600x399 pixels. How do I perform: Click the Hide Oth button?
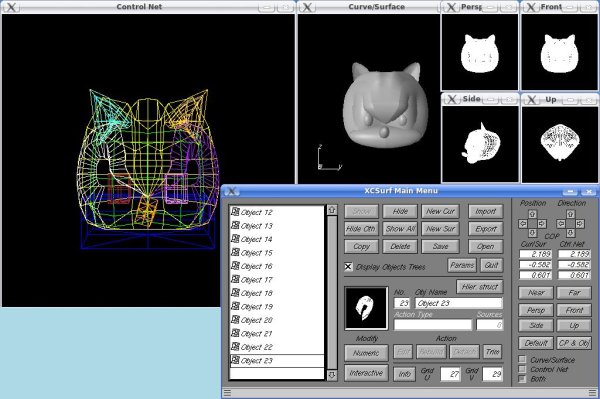pos(361,229)
